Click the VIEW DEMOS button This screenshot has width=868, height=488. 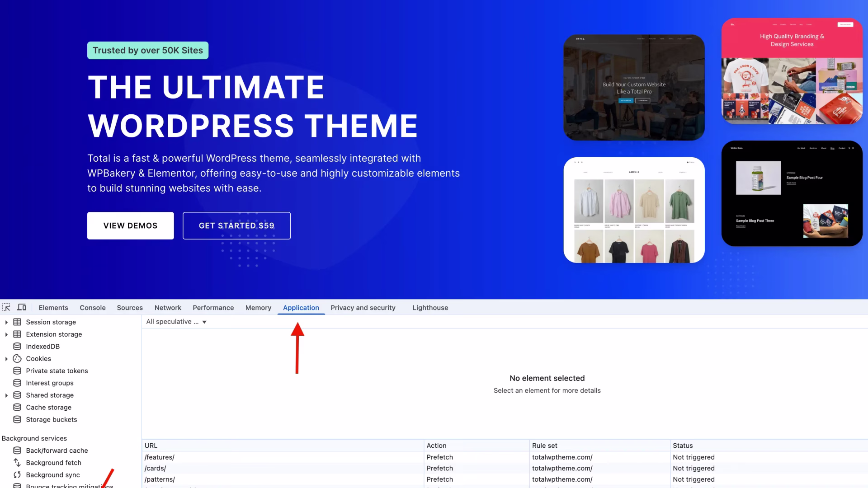130,225
